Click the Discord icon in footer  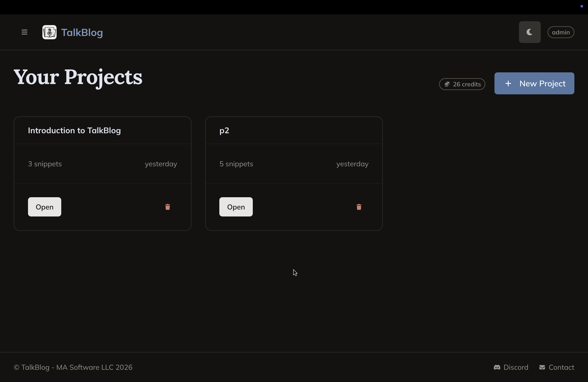pyautogui.click(x=497, y=367)
